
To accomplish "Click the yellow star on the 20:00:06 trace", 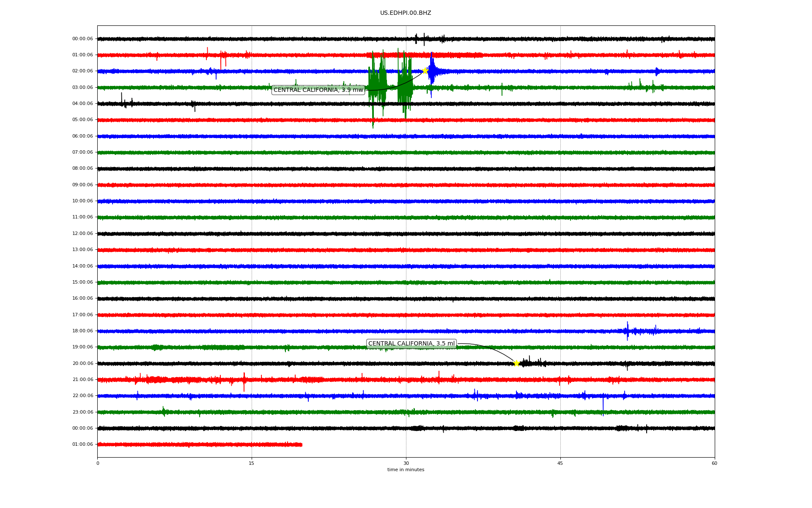I will pyautogui.click(x=516, y=363).
